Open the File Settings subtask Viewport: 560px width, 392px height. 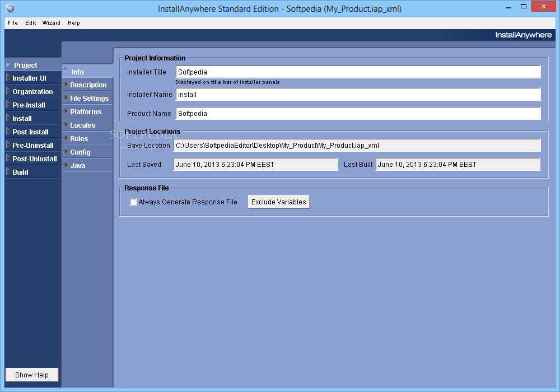point(87,99)
